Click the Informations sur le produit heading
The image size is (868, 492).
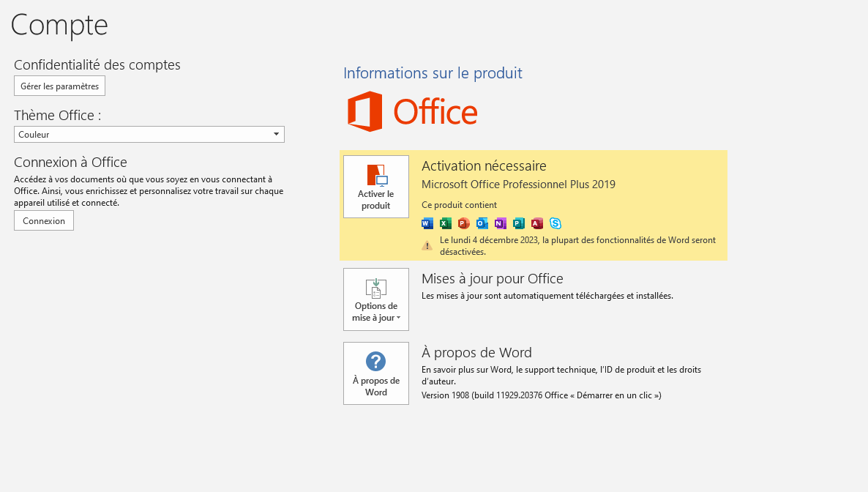tap(433, 73)
